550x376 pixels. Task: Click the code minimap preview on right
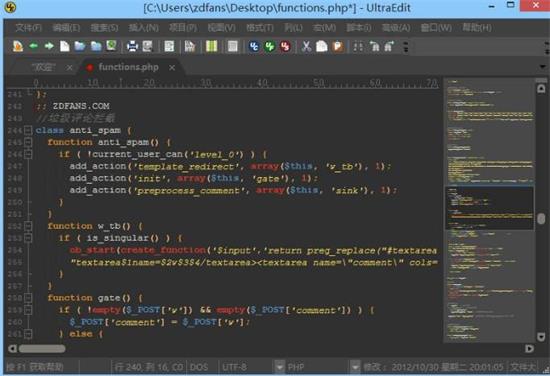pyautogui.click(x=489, y=210)
